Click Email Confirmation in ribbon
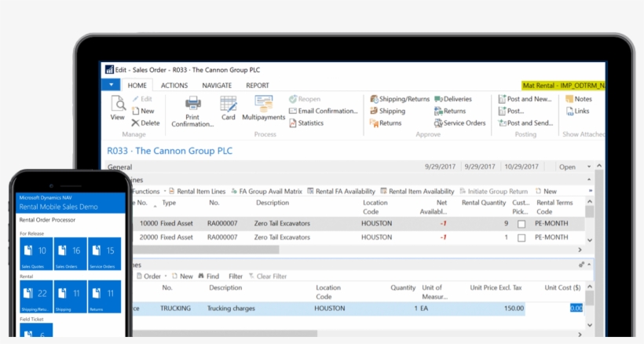 point(324,111)
